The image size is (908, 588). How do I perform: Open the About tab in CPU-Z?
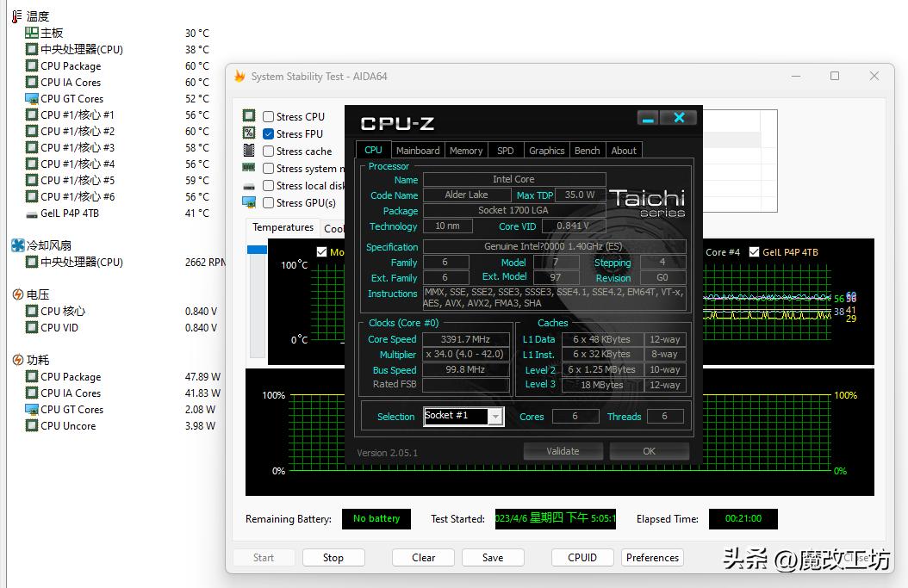tap(624, 151)
